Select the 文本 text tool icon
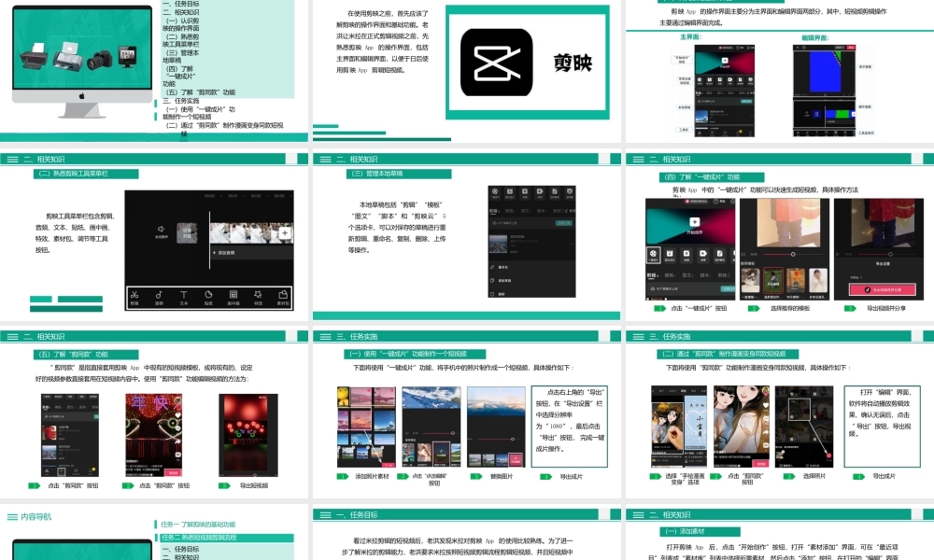 tap(183, 297)
